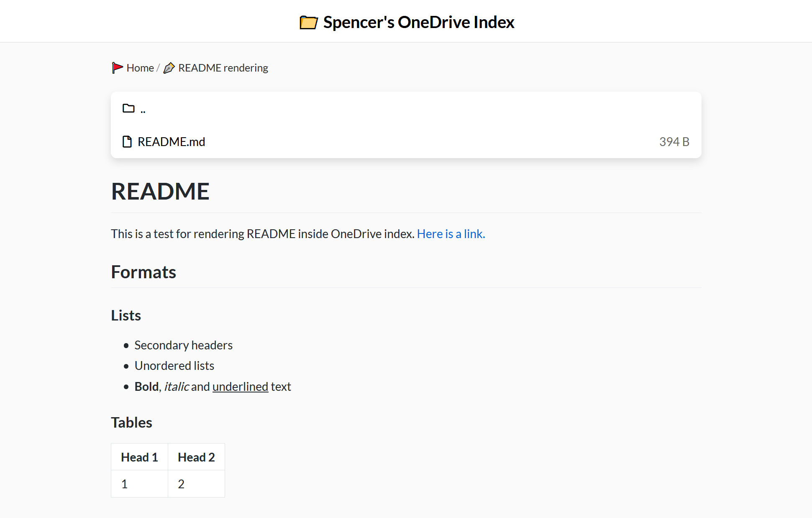This screenshot has height=518, width=812.
Task: Click the folder icon in the page header
Action: (308, 22)
